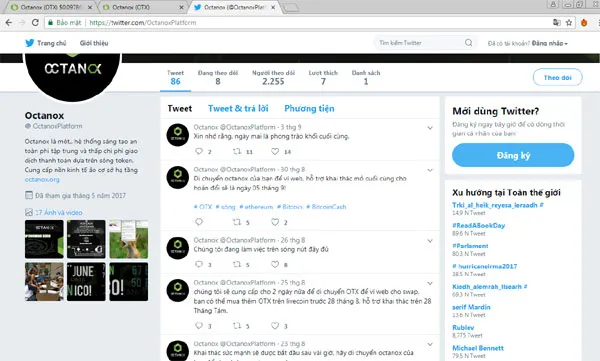The width and height of the screenshot is (600, 361).
Task: Click the flame extension icon
Action: point(584,23)
